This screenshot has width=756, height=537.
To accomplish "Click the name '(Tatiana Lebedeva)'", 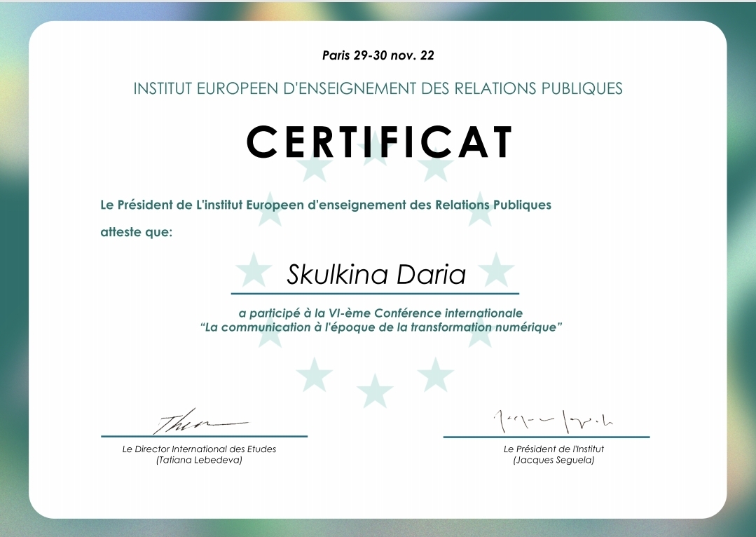I will pos(199,461).
